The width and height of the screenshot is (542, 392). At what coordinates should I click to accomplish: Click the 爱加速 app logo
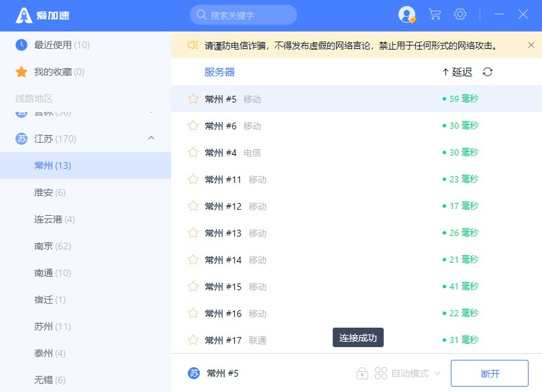pyautogui.click(x=42, y=15)
